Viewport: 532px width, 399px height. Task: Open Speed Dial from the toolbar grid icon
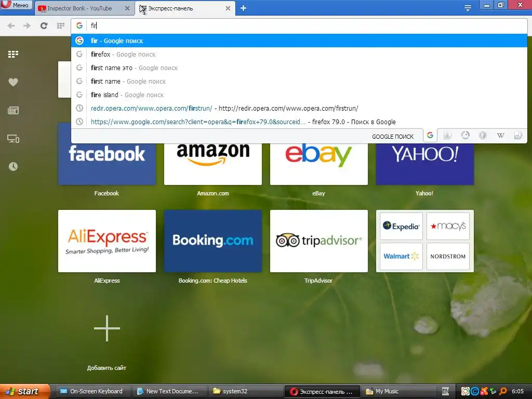[61, 25]
